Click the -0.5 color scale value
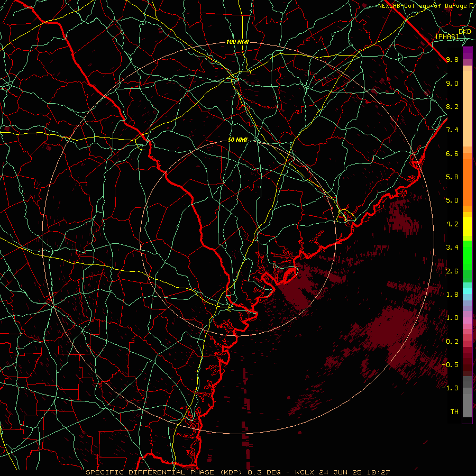 pos(450,364)
